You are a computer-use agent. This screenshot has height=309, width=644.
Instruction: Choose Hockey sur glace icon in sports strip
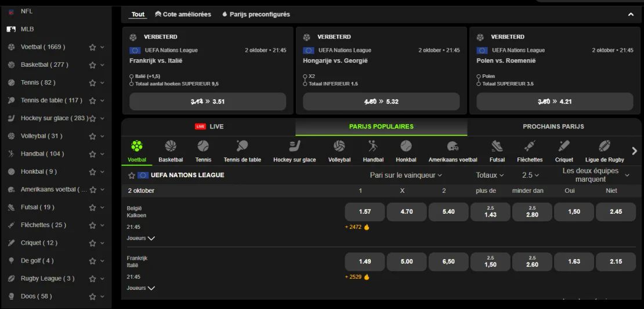295,146
